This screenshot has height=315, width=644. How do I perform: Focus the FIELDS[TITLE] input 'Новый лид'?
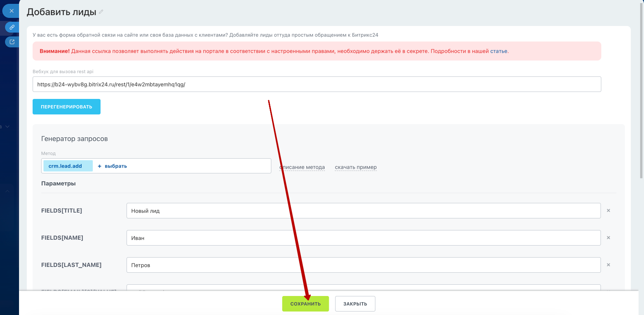coord(363,211)
